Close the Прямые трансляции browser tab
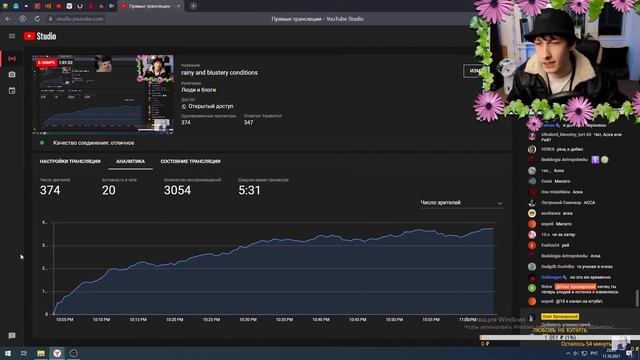The image size is (640, 360). pos(178,6)
